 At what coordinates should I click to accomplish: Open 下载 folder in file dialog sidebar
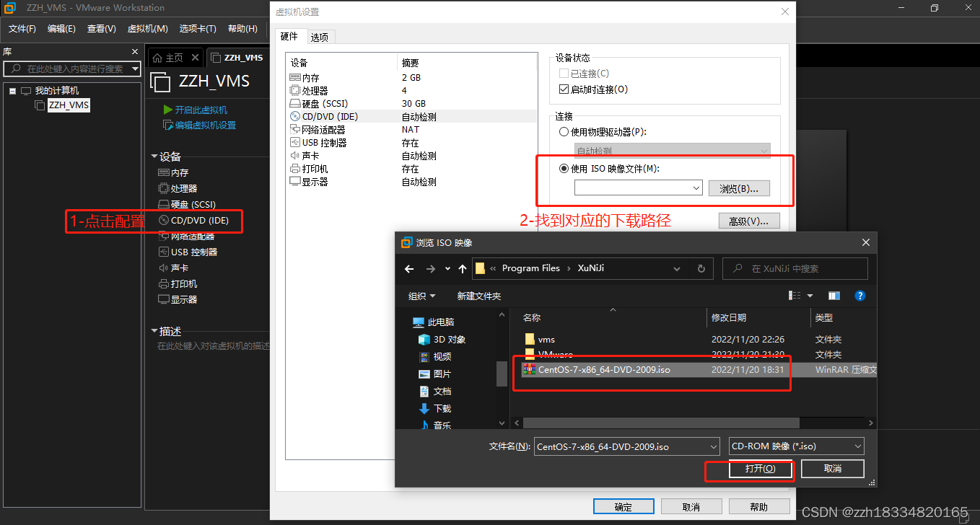[x=435, y=408]
